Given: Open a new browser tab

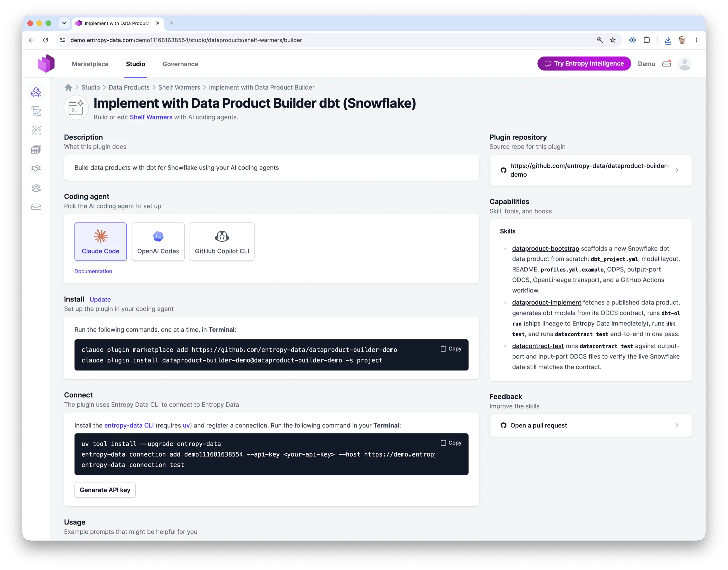Looking at the screenshot, I should [x=172, y=23].
